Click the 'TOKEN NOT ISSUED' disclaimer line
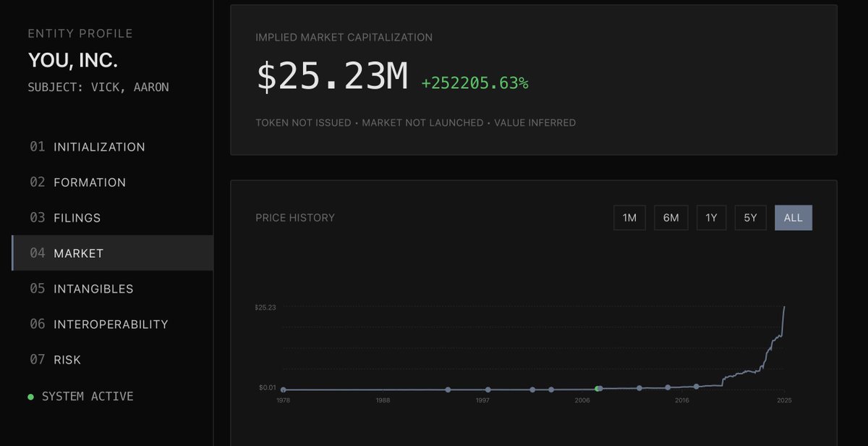The image size is (868, 446). (416, 123)
